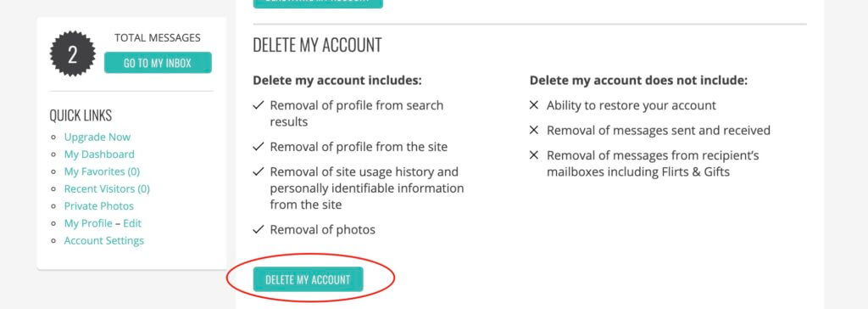Click the partially visible teal button at top
This screenshot has height=309, width=868.
(318, 3)
